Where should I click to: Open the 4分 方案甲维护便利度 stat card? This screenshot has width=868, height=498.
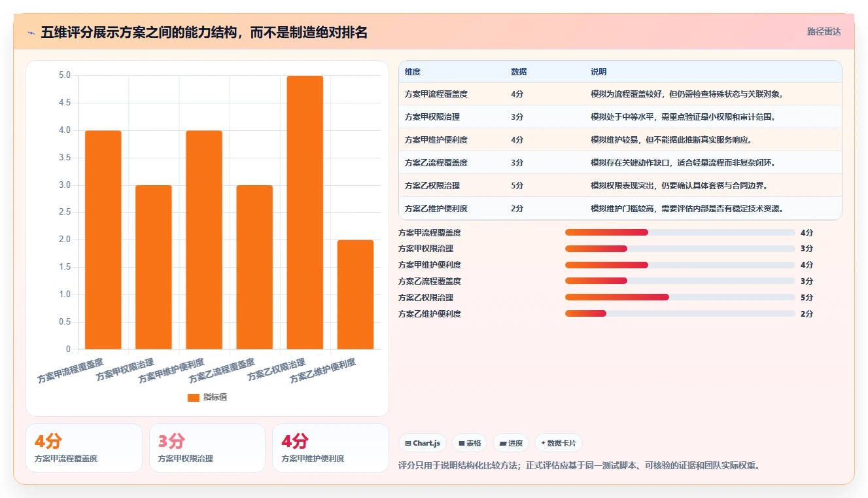point(330,448)
